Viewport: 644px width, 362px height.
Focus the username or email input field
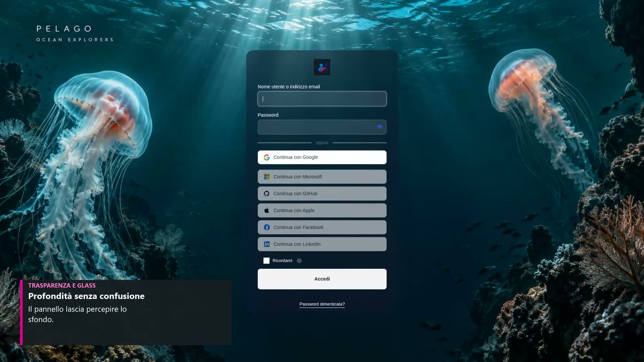[322, 99]
